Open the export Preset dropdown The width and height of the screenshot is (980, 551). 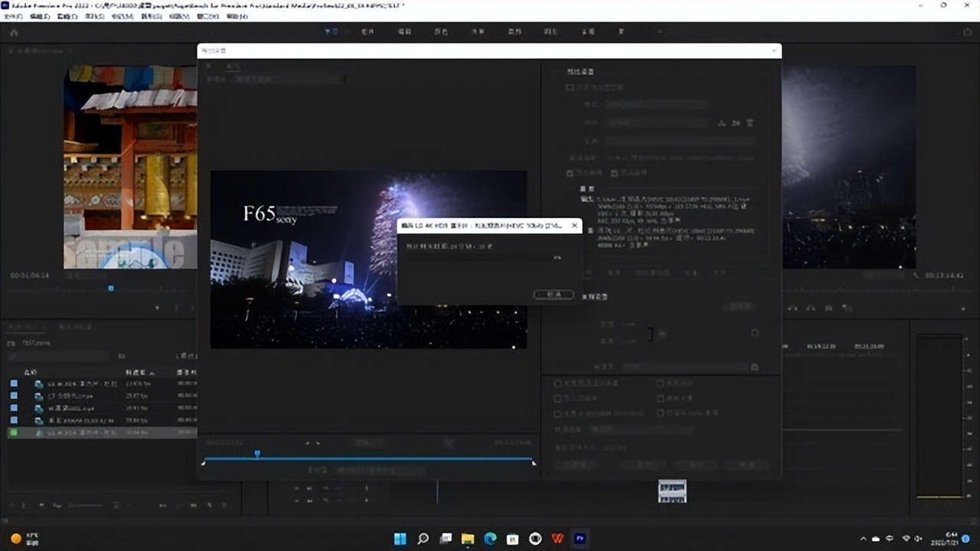(x=656, y=122)
